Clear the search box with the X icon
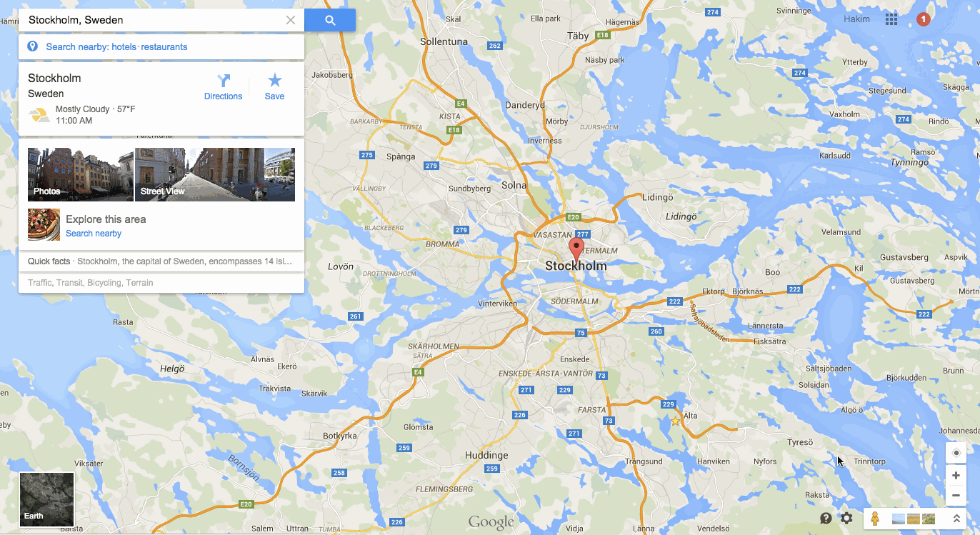980x535 pixels. coord(291,20)
